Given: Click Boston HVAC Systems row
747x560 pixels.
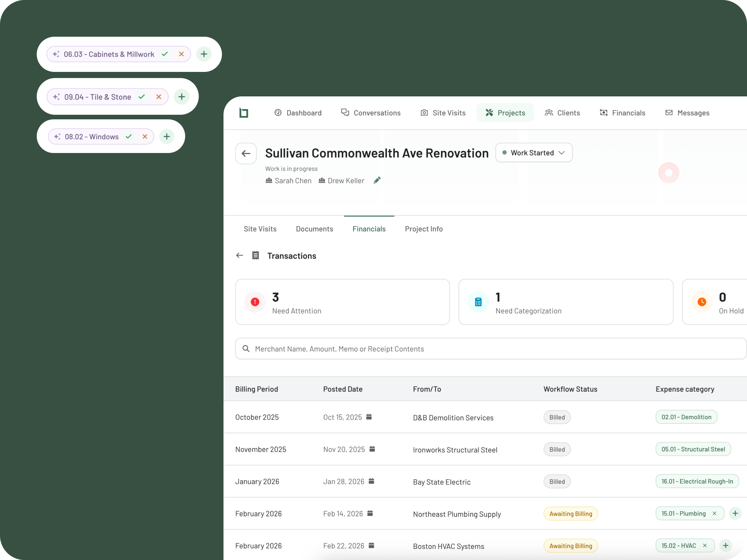Looking at the screenshot, I should 485,545.
